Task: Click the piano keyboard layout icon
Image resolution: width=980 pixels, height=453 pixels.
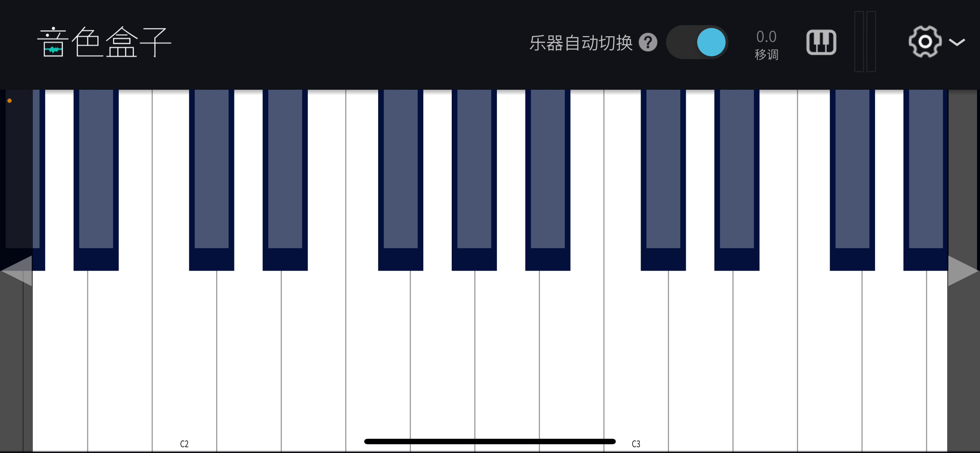Action: (821, 42)
